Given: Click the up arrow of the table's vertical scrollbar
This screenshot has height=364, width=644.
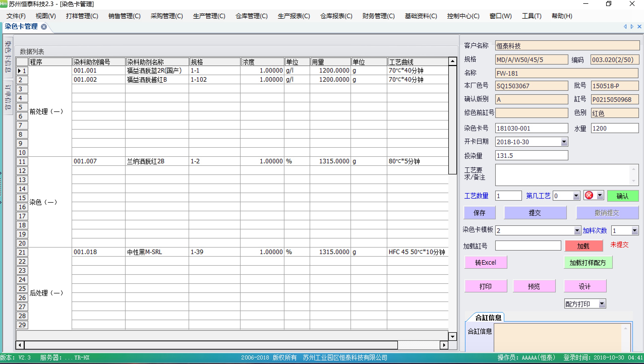Looking at the screenshot, I should coord(453,61).
